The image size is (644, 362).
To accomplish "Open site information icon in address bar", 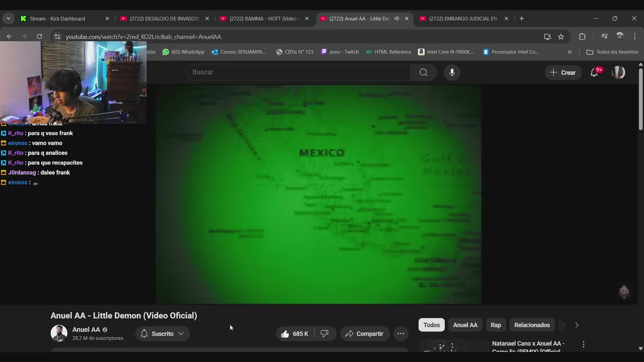I will coord(57,37).
